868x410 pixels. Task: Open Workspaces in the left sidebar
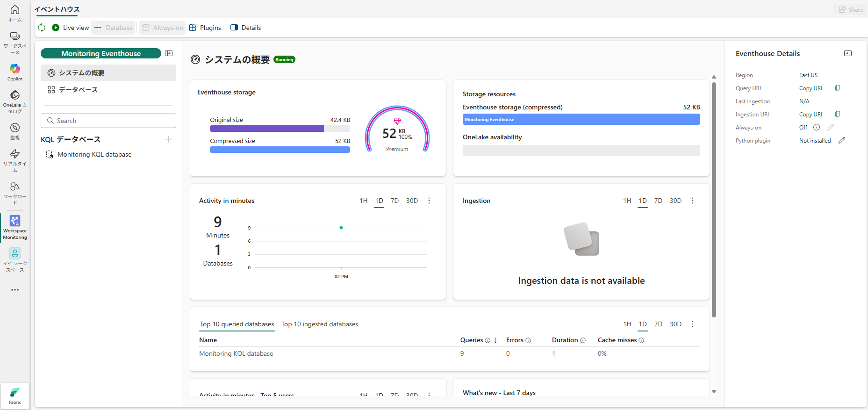[x=15, y=43]
